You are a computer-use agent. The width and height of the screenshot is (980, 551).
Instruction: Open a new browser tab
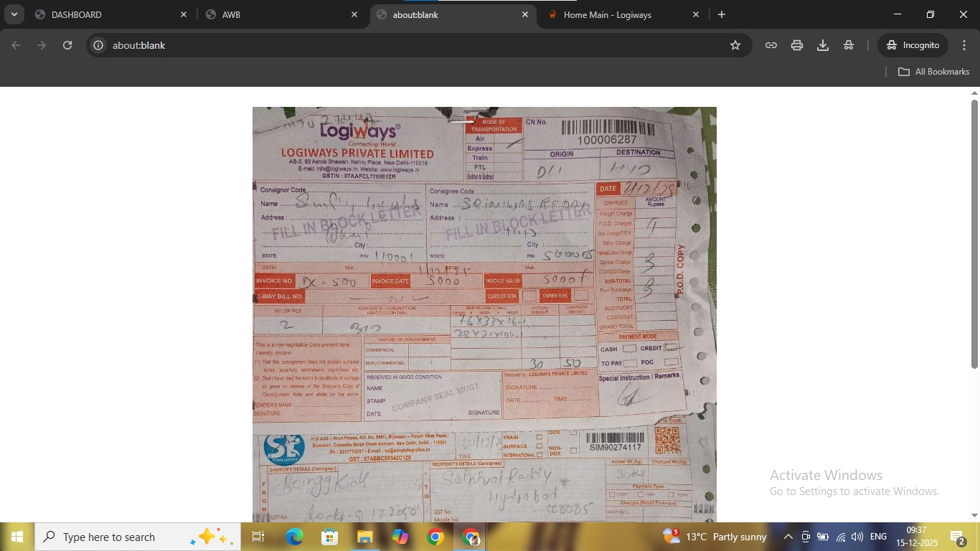[722, 14]
